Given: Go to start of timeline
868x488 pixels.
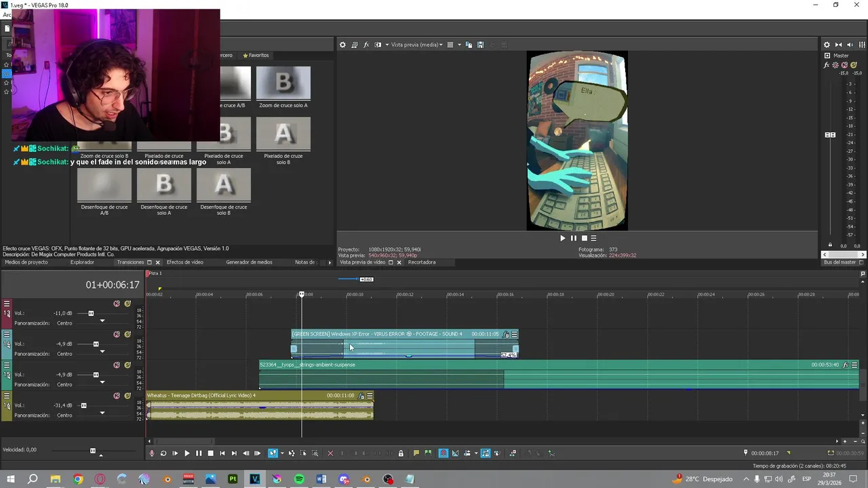Looking at the screenshot, I should pyautogui.click(x=222, y=453).
